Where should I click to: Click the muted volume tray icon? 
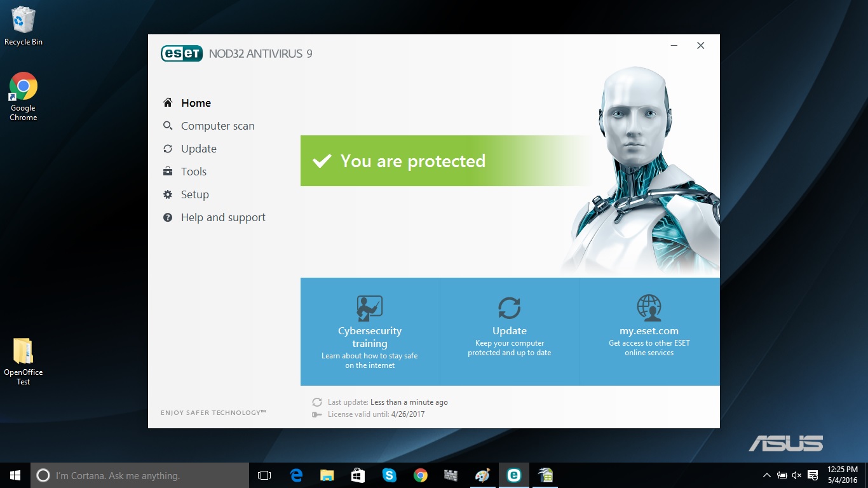coord(797,475)
